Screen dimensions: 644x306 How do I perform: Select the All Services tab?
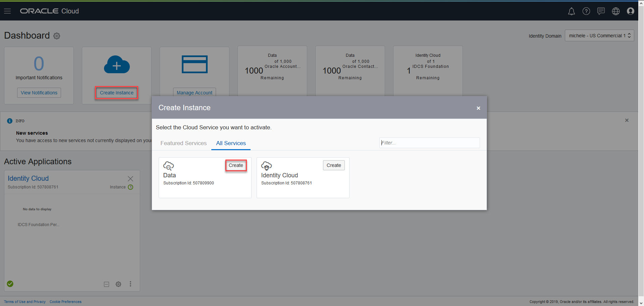(231, 143)
